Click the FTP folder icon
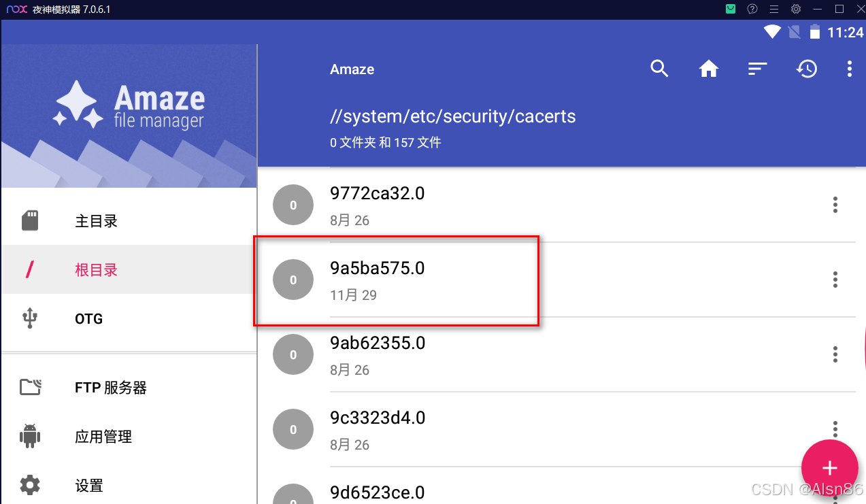Image resolution: width=866 pixels, height=504 pixels. click(30, 388)
